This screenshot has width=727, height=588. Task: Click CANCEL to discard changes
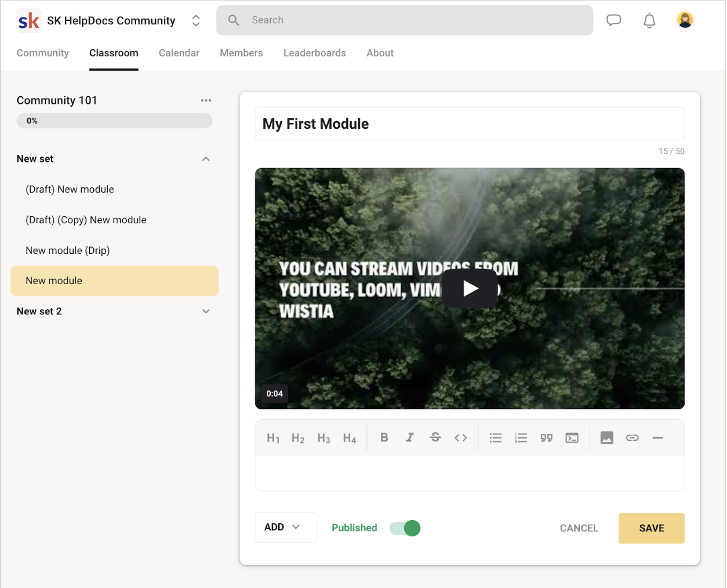click(x=579, y=528)
